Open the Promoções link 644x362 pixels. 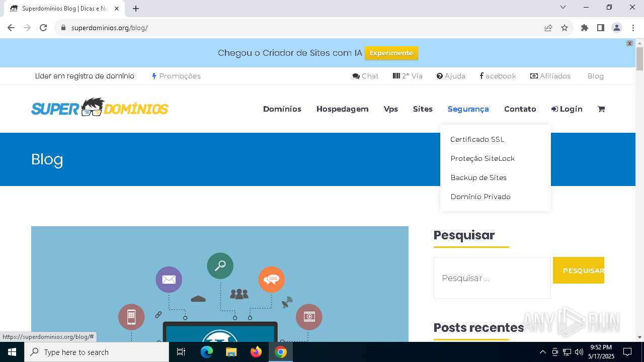point(176,76)
